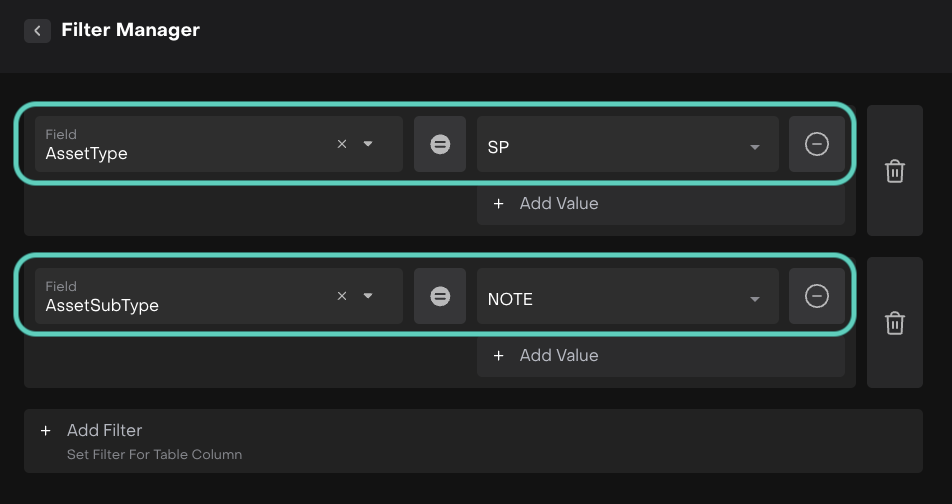Click the equals operator icon for AssetSubType
The height and width of the screenshot is (504, 952).
coord(440,296)
